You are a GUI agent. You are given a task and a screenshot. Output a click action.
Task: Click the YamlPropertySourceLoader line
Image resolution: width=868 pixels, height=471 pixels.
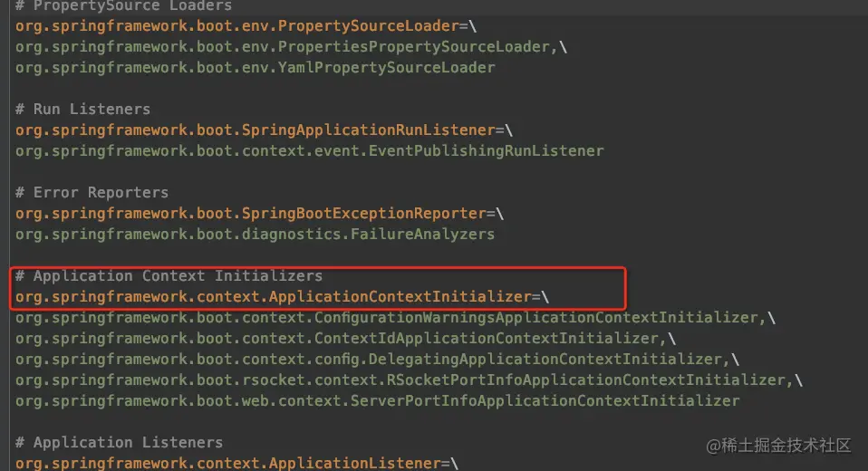(256, 68)
